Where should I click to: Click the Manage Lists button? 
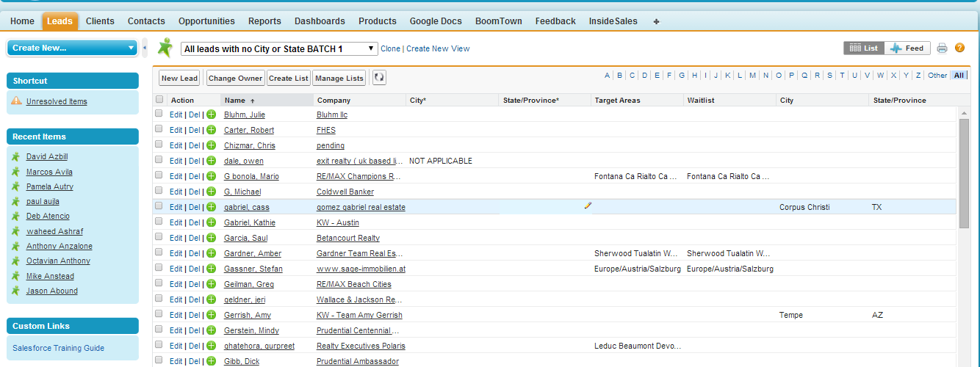coord(339,78)
